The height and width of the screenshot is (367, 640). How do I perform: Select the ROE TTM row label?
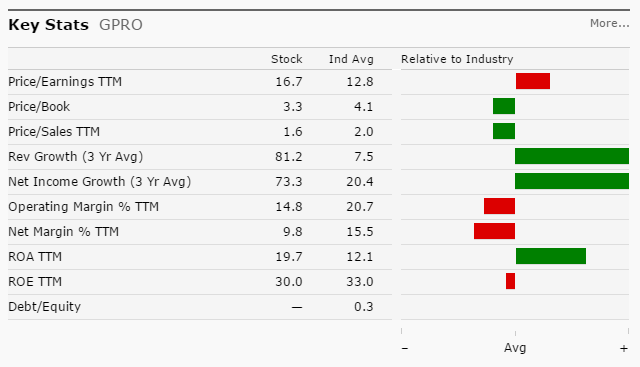[x=35, y=282]
